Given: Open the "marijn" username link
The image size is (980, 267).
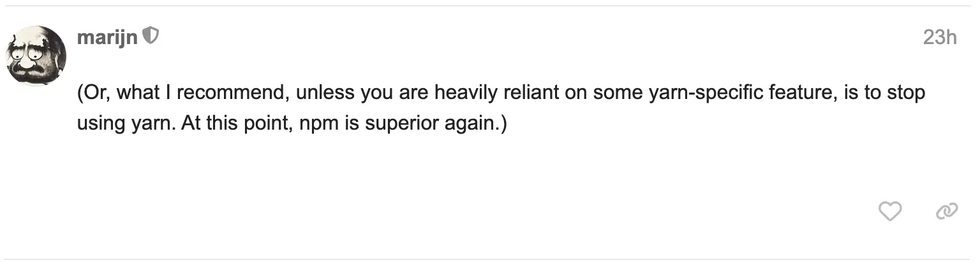Looking at the screenshot, I should [x=107, y=38].
